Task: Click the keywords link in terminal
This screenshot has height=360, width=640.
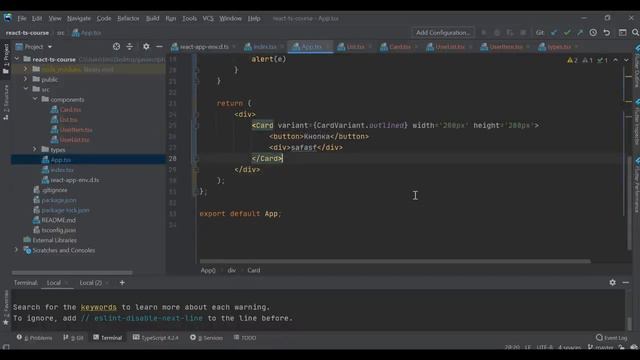Action: (x=98, y=307)
